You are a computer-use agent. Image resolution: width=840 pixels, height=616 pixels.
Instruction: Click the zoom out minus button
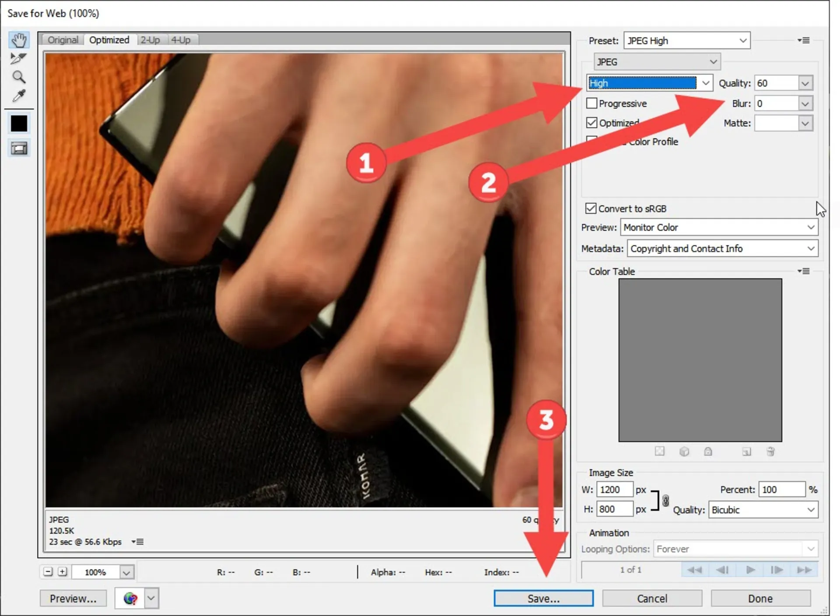pyautogui.click(x=48, y=572)
